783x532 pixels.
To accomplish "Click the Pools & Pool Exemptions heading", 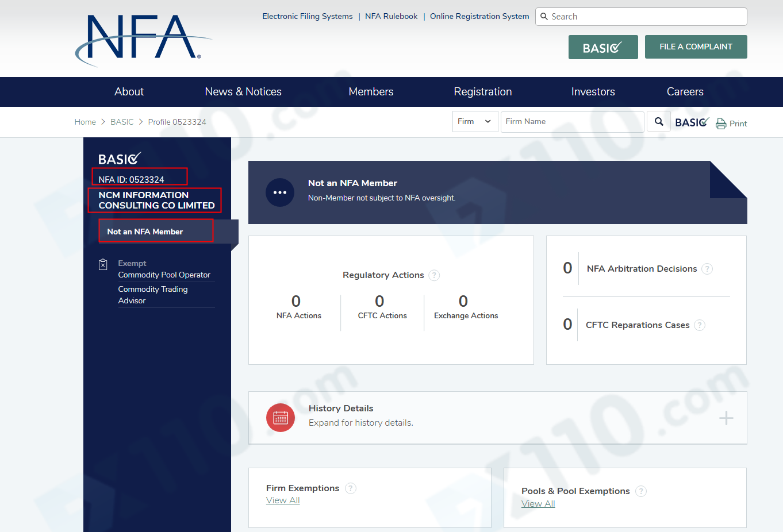I will tap(575, 491).
